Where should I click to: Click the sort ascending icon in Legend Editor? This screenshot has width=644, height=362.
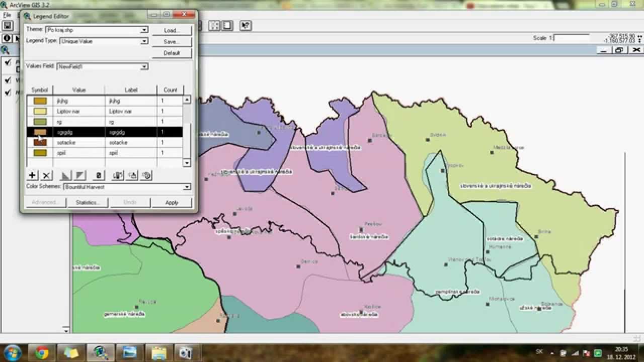point(65,175)
